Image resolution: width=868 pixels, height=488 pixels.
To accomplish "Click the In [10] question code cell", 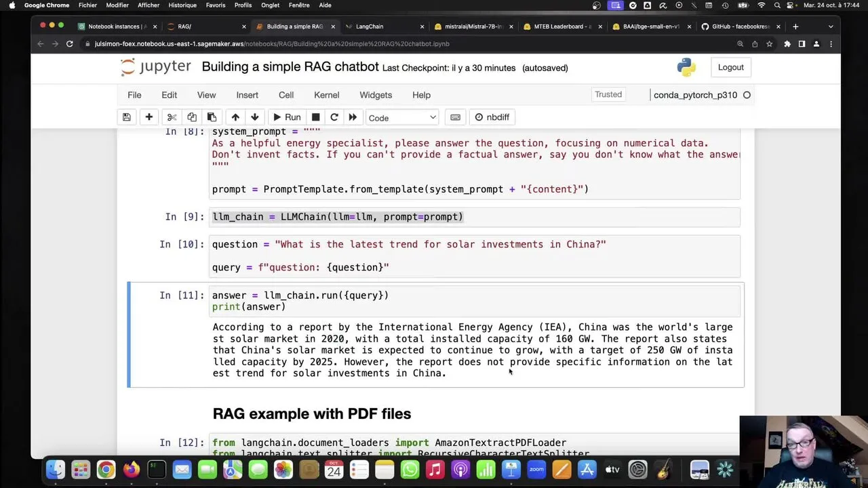I will tap(474, 256).
